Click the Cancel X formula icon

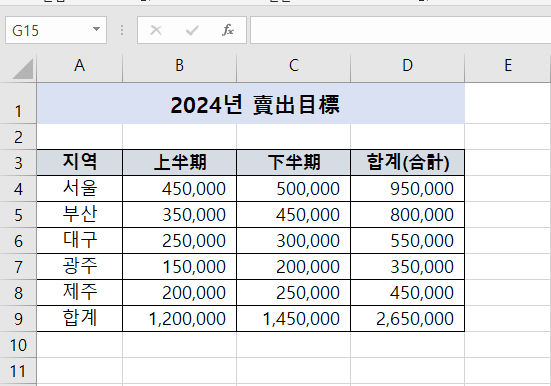click(156, 30)
